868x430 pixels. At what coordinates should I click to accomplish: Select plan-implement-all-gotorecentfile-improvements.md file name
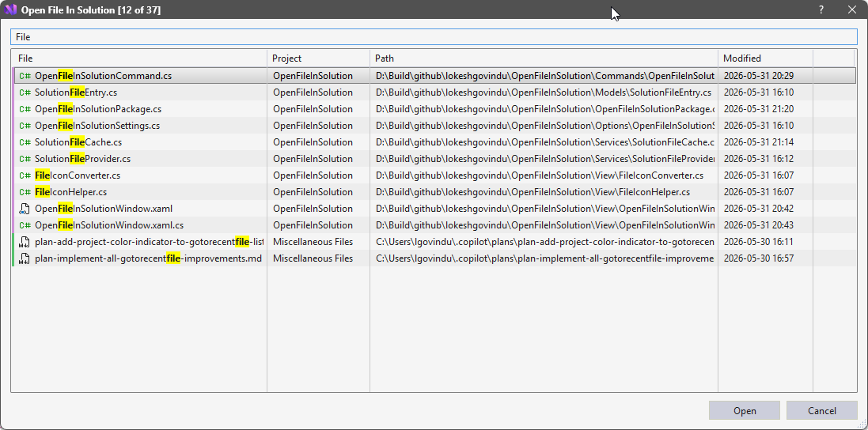(x=148, y=258)
